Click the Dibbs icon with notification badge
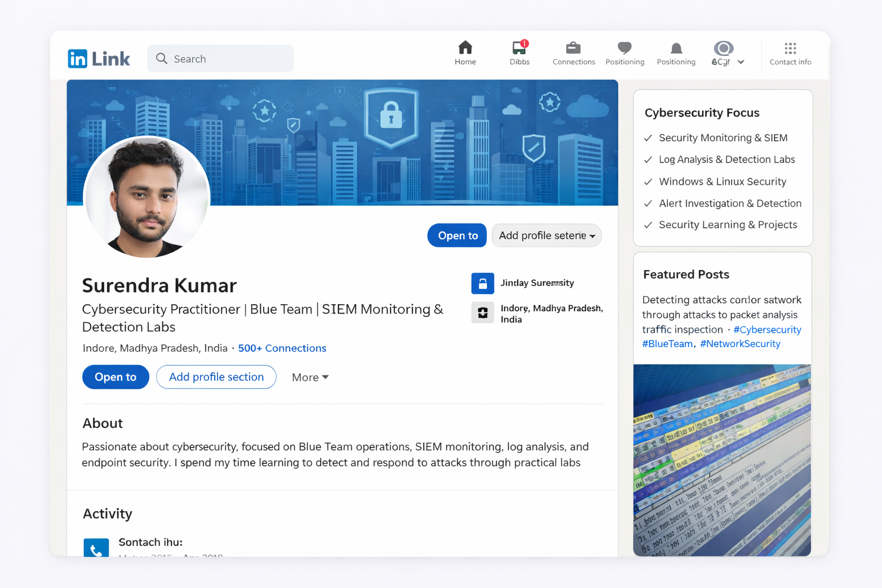Viewport: 882px width, 588px height. pyautogui.click(x=519, y=48)
